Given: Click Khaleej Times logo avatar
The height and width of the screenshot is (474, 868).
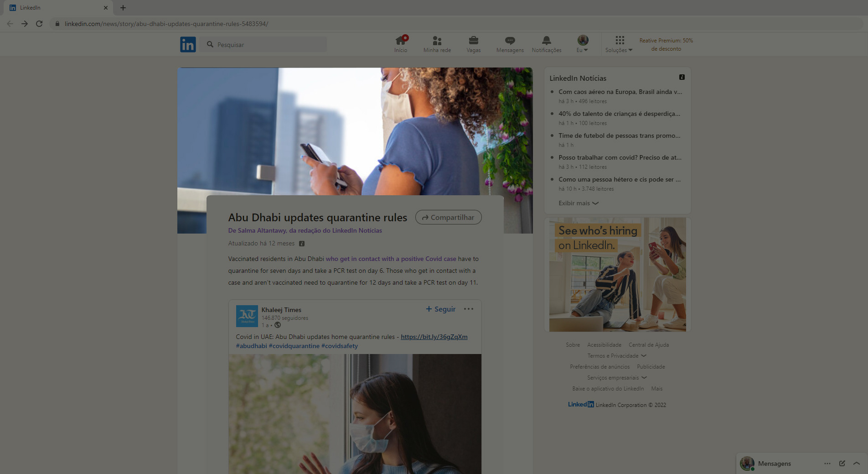Looking at the screenshot, I should point(247,316).
